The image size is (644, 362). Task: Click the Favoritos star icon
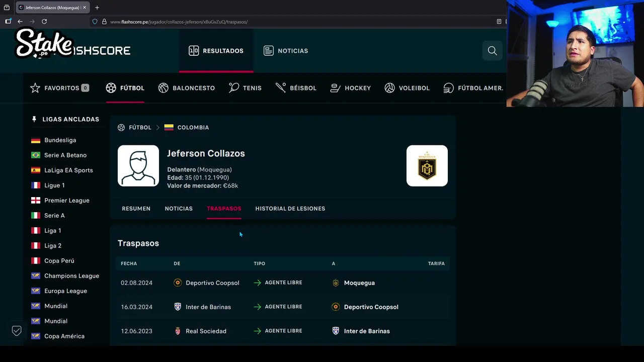pyautogui.click(x=35, y=88)
